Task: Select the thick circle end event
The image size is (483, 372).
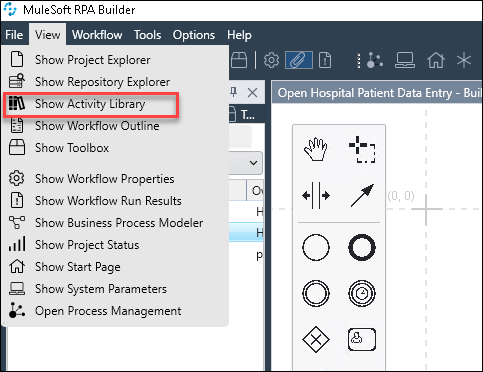Action: point(362,247)
